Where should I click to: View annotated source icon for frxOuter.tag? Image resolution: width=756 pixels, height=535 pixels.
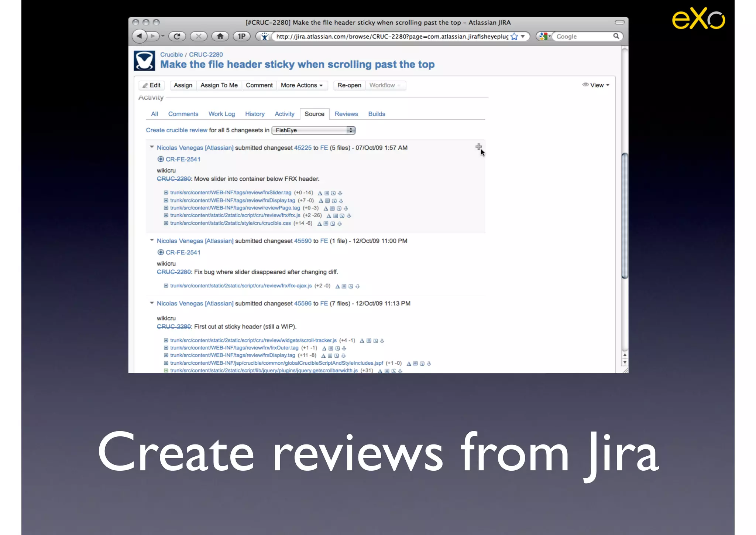pyautogui.click(x=331, y=348)
